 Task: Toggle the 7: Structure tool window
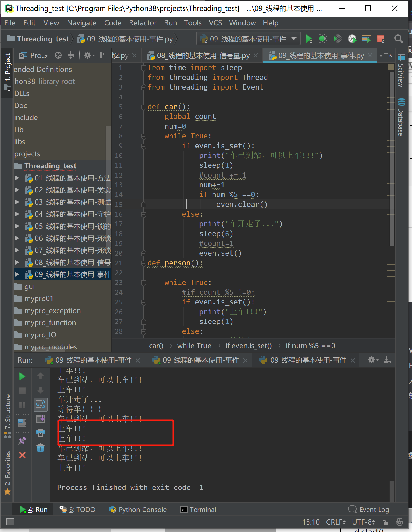click(x=7, y=416)
